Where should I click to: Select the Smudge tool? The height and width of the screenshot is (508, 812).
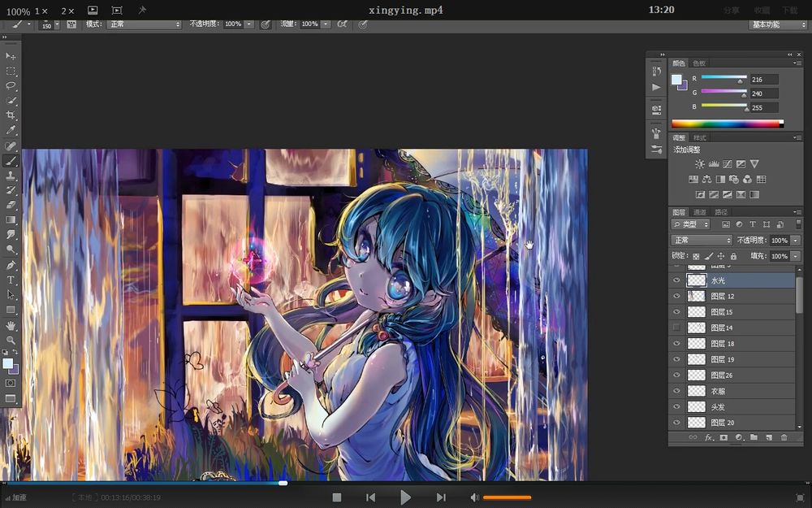pyautogui.click(x=11, y=234)
